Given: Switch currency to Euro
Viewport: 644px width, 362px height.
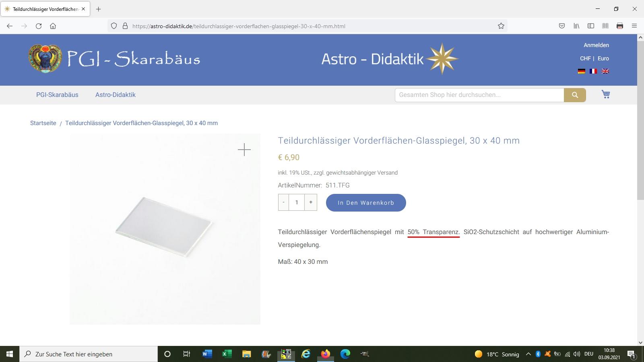Looking at the screenshot, I should (x=603, y=58).
